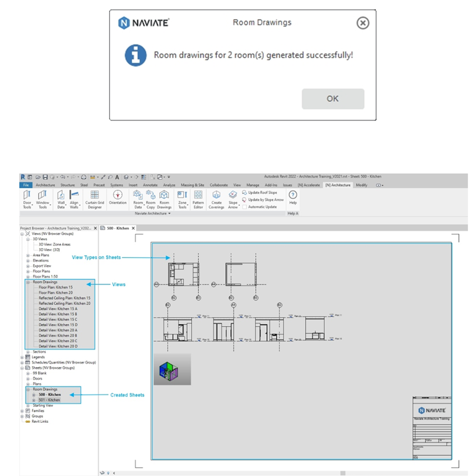The image size is (470, 476).
Task: Click the info icon in Room Drawings dialog
Action: pos(136,55)
